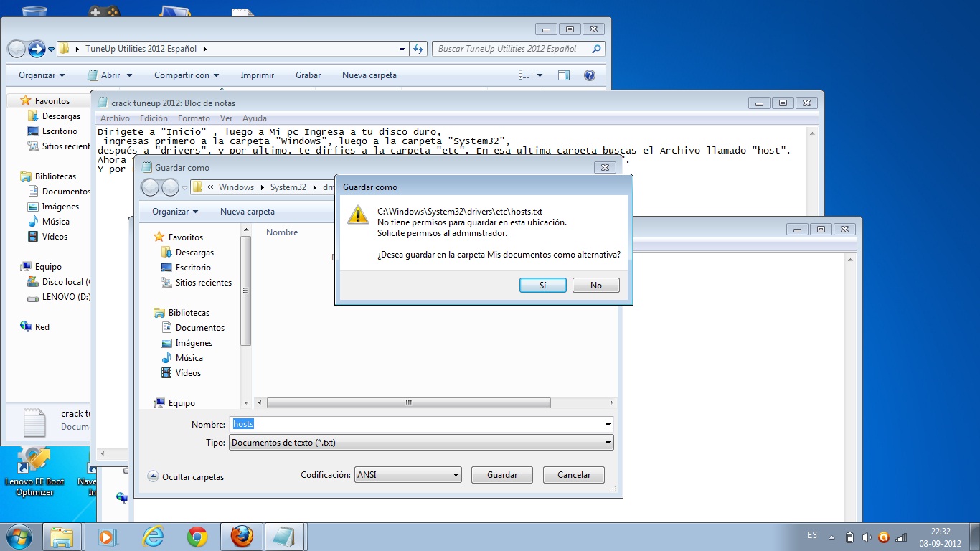Select LENOVO (D:) drive in Explorer
This screenshot has height=551, width=980.
(x=58, y=297)
